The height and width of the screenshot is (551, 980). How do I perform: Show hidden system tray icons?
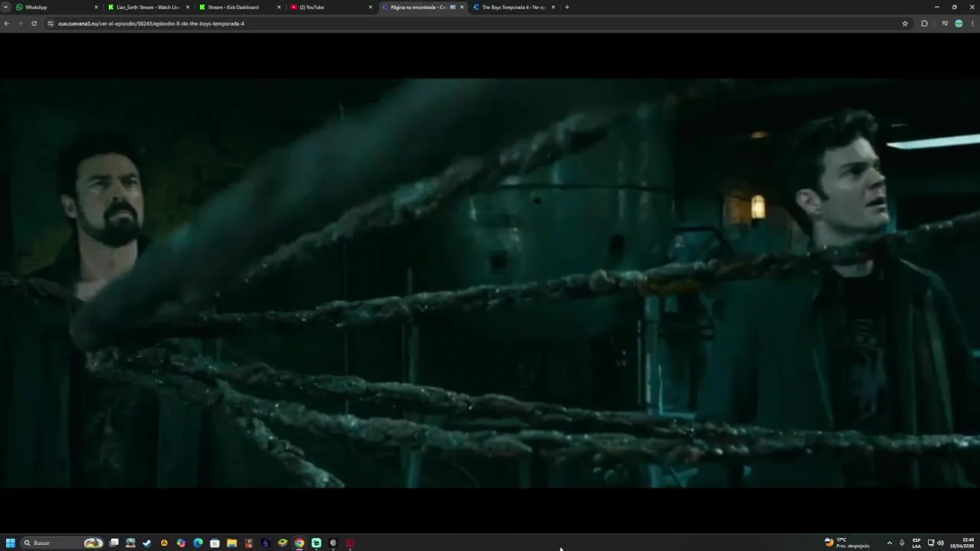(x=889, y=543)
